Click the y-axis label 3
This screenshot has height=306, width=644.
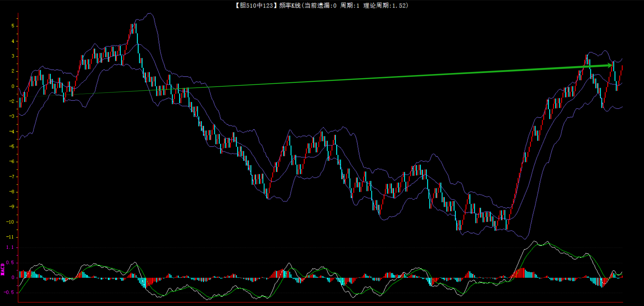click(13, 56)
